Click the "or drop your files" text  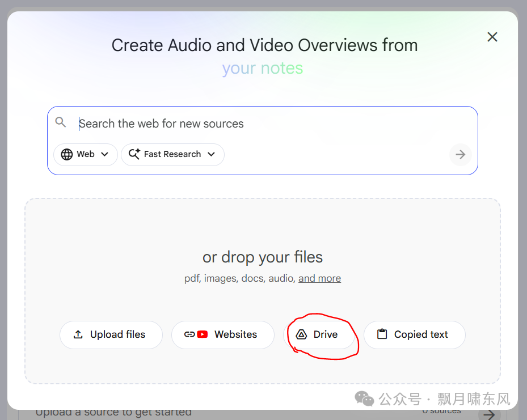[x=263, y=257]
